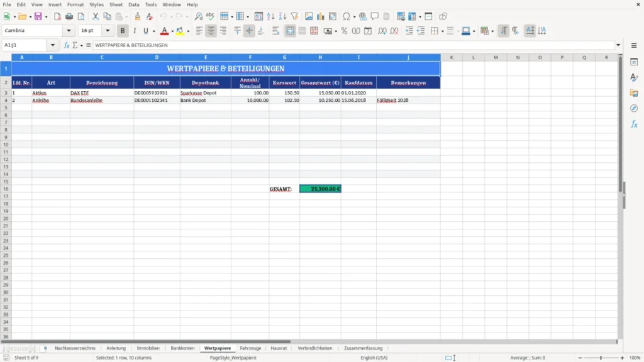
Task: Click row header 16
Action: [x=6, y=189]
